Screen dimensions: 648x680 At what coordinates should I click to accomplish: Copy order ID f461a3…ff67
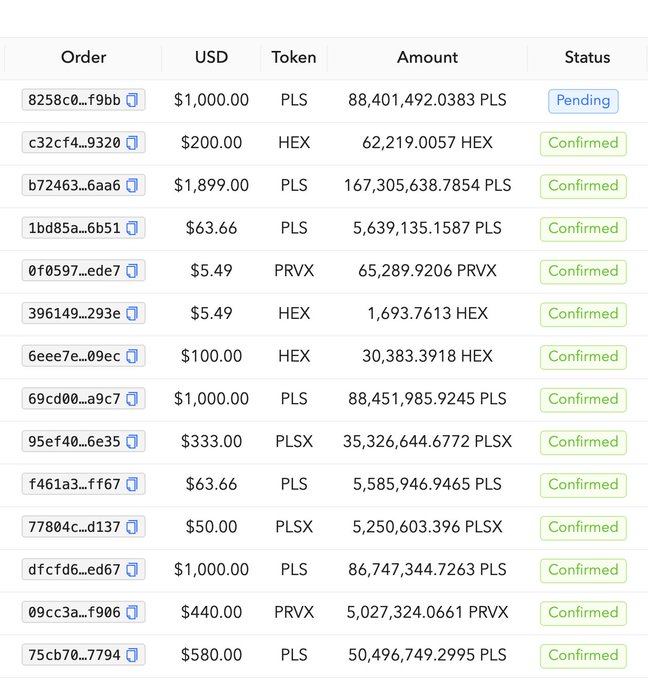[x=132, y=484]
